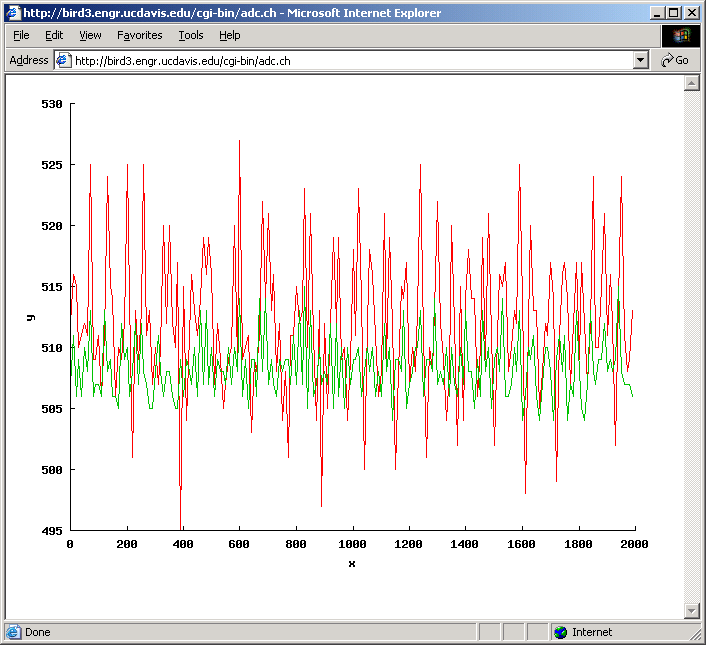Click the Windows logo throbber icon
This screenshot has width=706, height=645.
click(681, 35)
